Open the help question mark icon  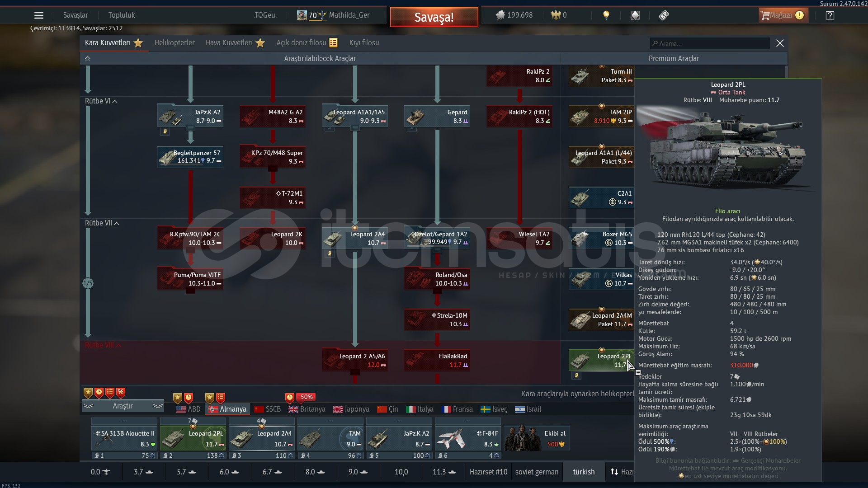830,15
